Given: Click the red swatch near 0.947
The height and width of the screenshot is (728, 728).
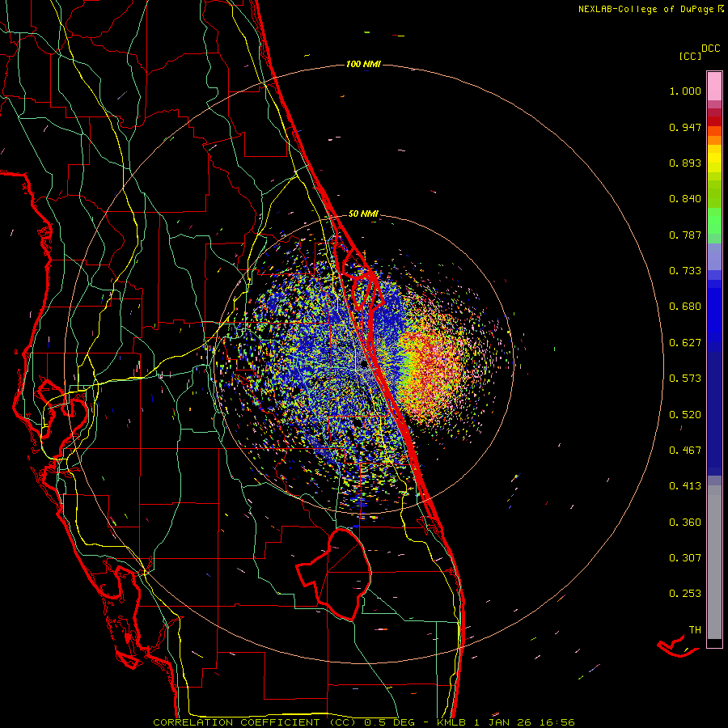Looking at the screenshot, I should pos(714,121).
